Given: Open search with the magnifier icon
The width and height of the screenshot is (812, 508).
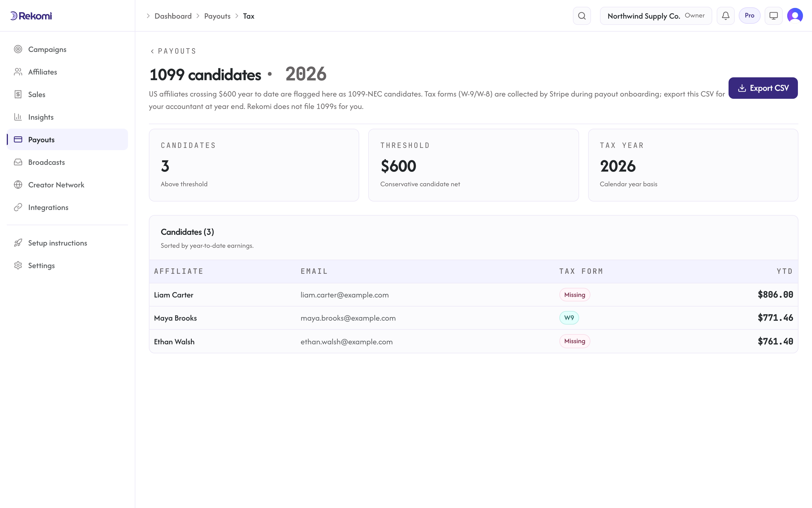Looking at the screenshot, I should 582,16.
